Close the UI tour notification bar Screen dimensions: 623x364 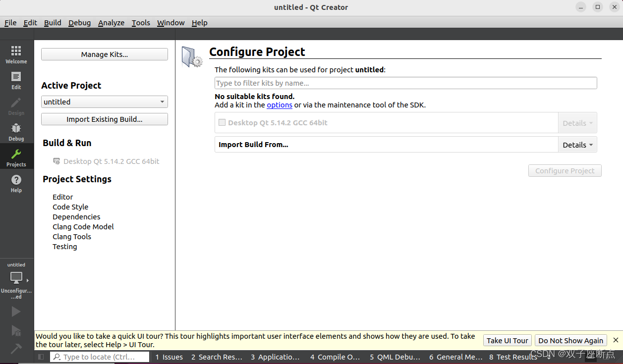click(x=616, y=340)
